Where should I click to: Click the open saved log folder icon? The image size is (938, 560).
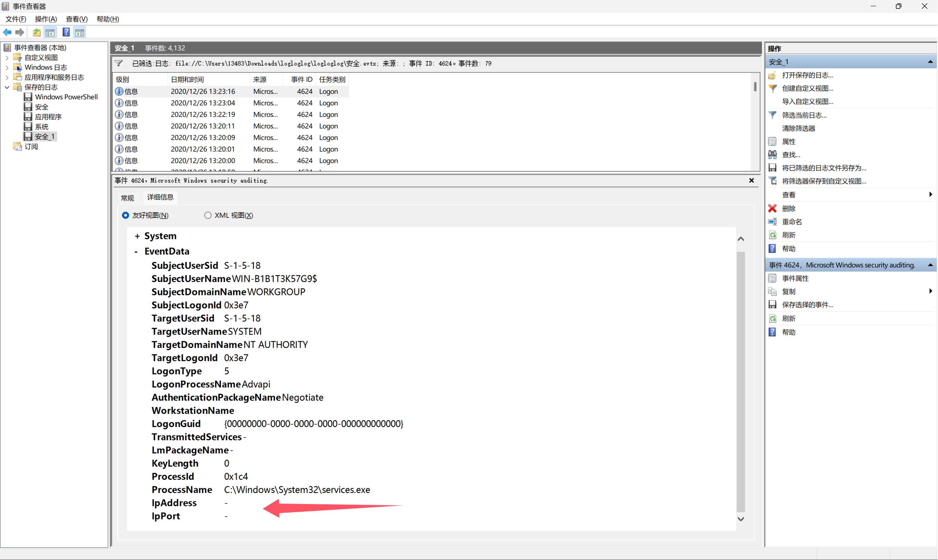[x=772, y=75]
